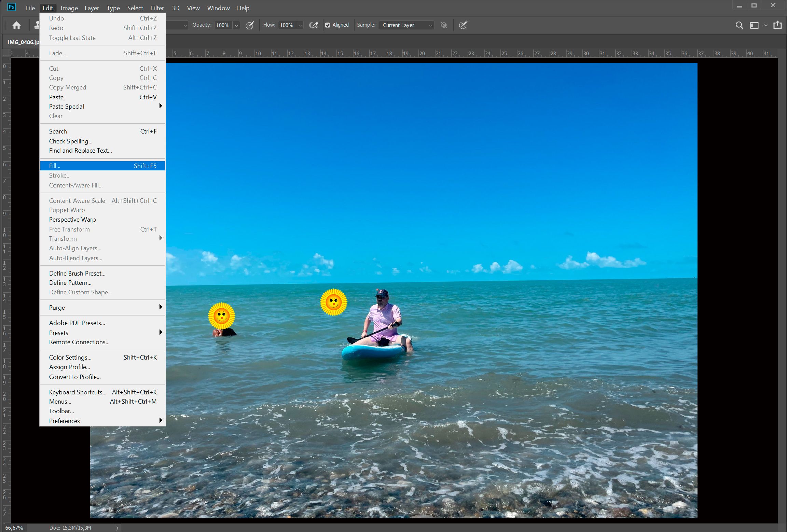Click the Color Settings button
Screen dimensions: 787x532
click(69, 357)
